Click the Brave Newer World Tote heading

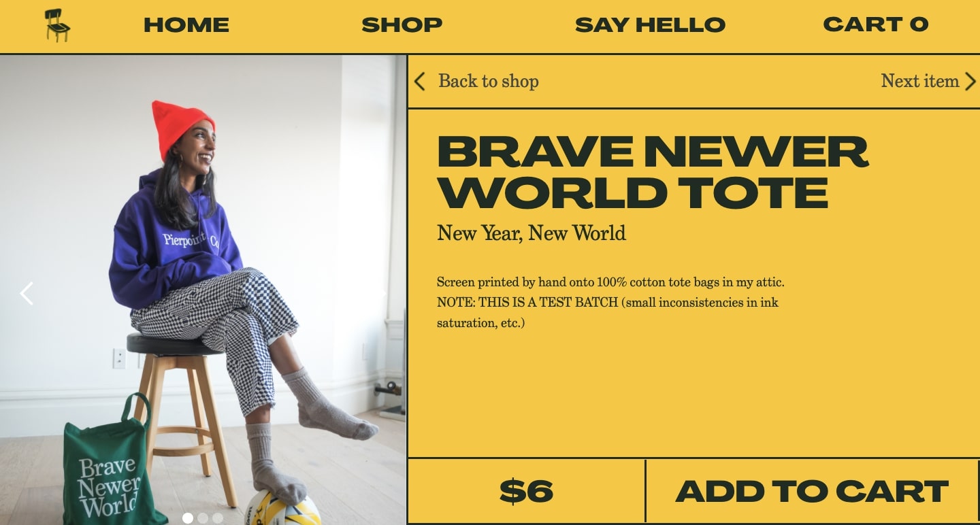653,171
